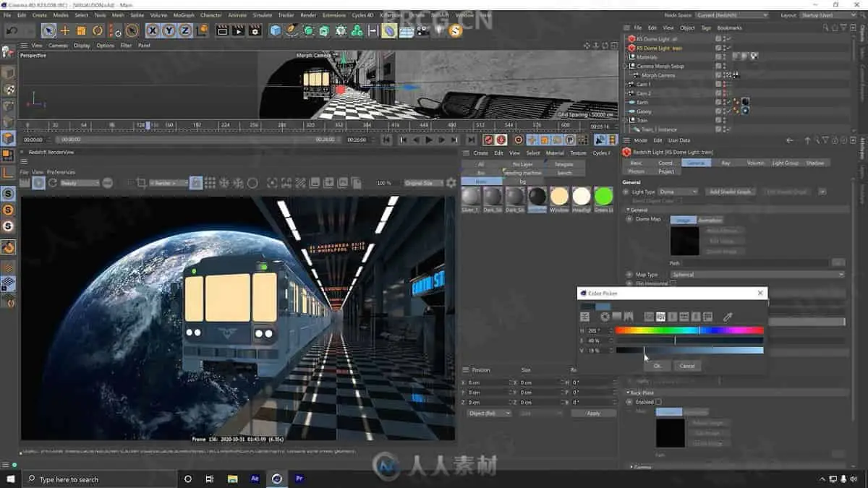Check the Flip Horizontal checkbox
Screen dimensions: 868x488
tap(673, 283)
